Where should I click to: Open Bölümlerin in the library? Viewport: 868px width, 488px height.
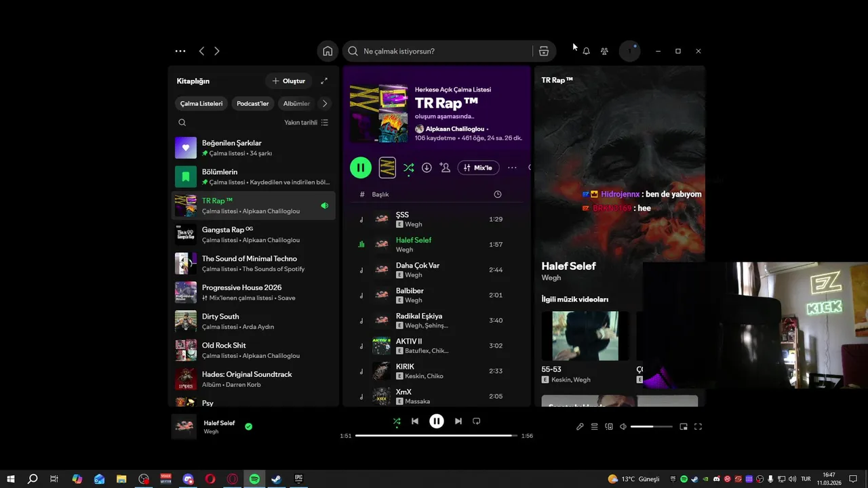pyautogui.click(x=254, y=177)
